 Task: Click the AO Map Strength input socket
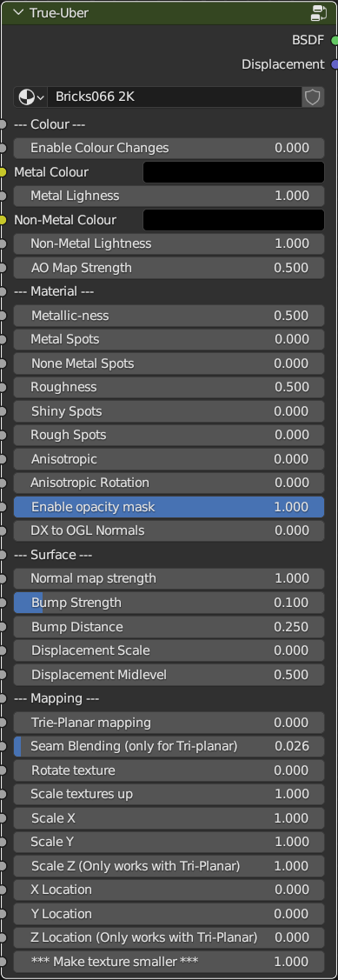pyautogui.click(x=3, y=268)
